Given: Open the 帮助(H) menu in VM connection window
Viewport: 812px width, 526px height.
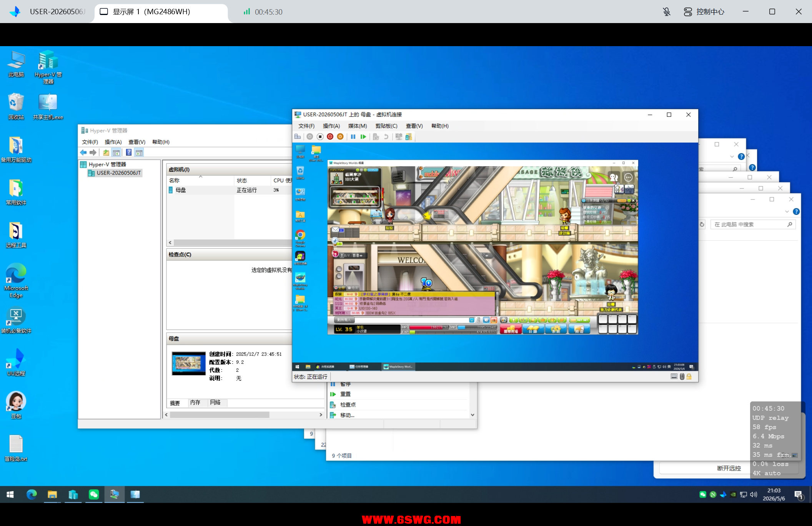Looking at the screenshot, I should coord(440,126).
